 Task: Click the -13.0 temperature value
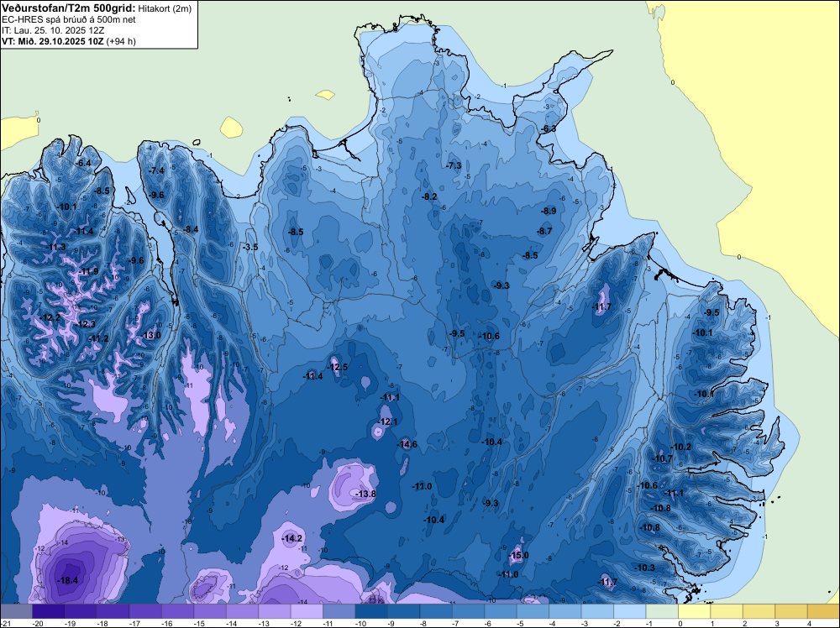150,335
